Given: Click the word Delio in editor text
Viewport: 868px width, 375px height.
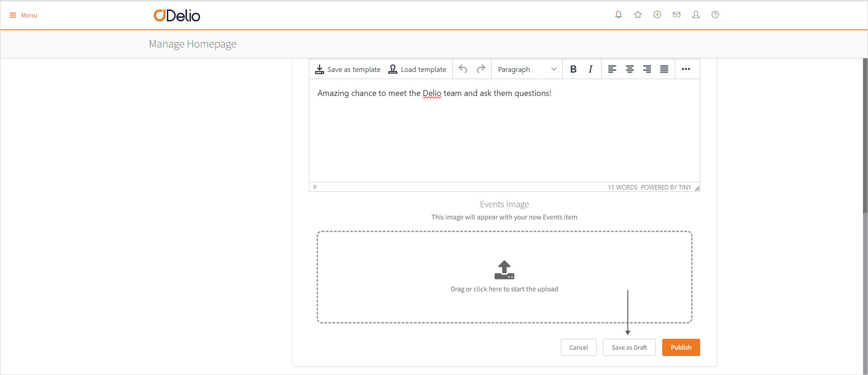Looking at the screenshot, I should (x=432, y=93).
